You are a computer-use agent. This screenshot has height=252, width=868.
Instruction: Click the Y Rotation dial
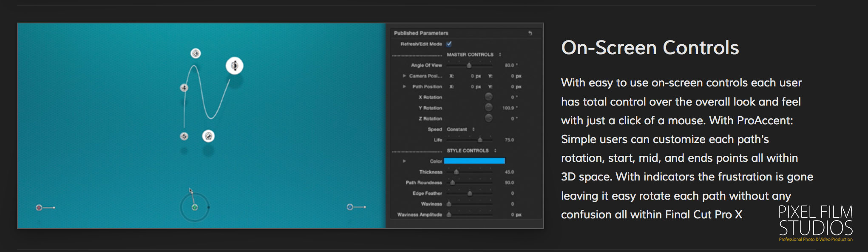coord(489,107)
